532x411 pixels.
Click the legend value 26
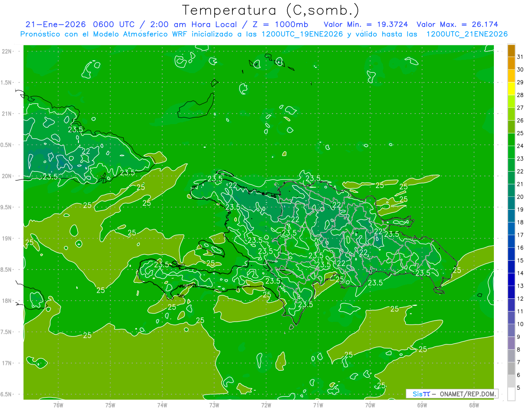520,120
